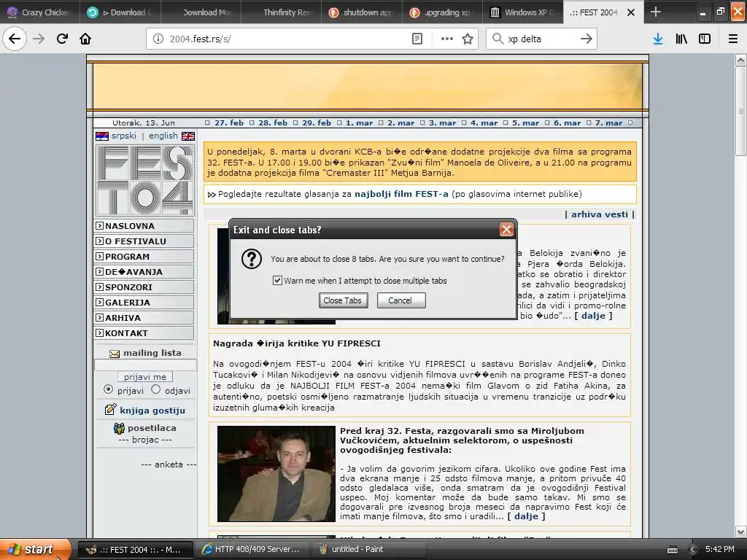747x560 pixels.
Task: Open KONTAKT menu item
Action: coord(144,332)
